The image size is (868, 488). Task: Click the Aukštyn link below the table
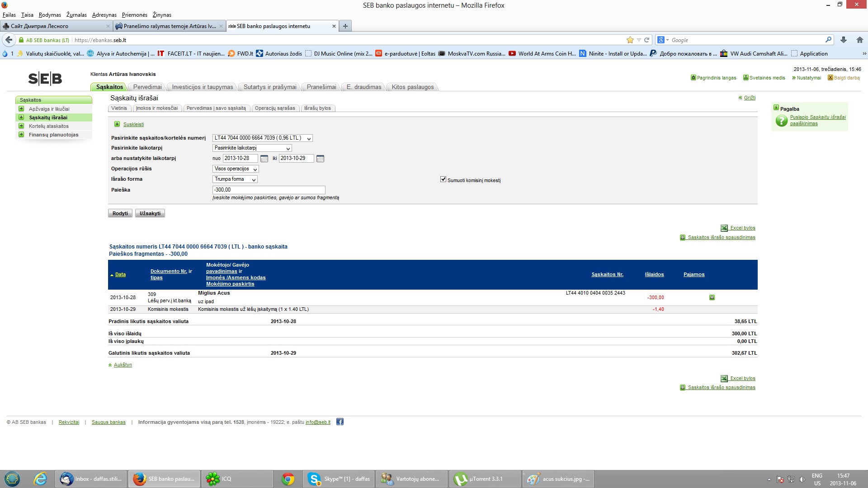[x=123, y=365]
